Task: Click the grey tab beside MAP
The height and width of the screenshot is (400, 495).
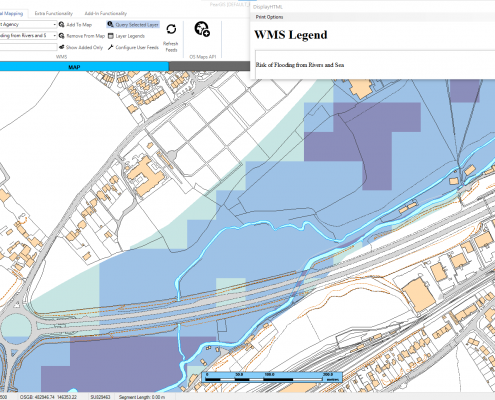Action: [x=209, y=66]
